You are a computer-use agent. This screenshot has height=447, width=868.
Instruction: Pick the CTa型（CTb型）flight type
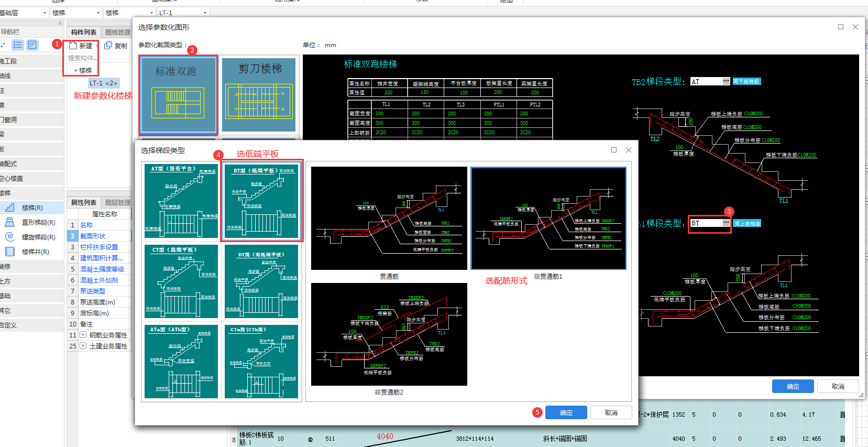click(x=261, y=362)
